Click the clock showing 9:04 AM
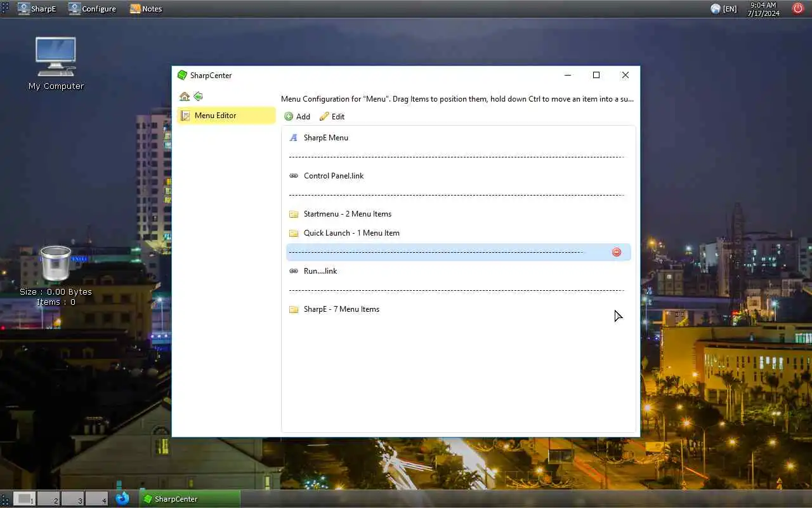Image resolution: width=812 pixels, height=508 pixels. click(763, 9)
